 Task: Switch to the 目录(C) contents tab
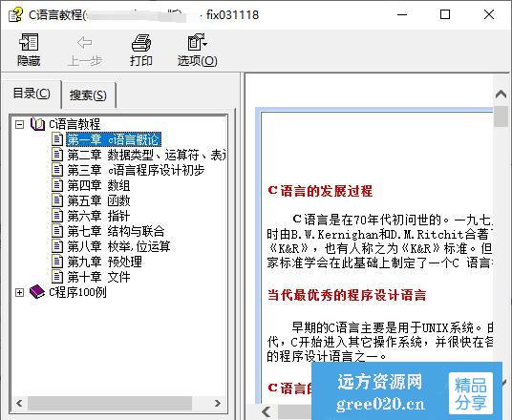pos(32,94)
